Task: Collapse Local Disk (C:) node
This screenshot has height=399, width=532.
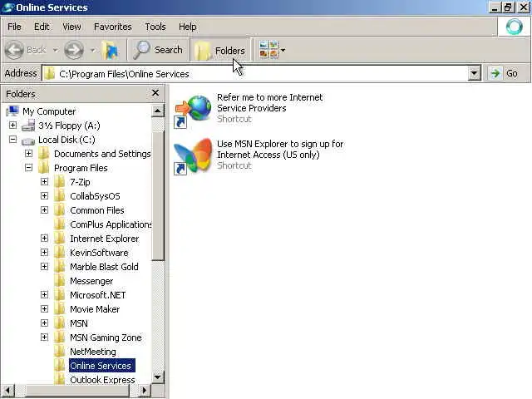Action: (x=13, y=140)
